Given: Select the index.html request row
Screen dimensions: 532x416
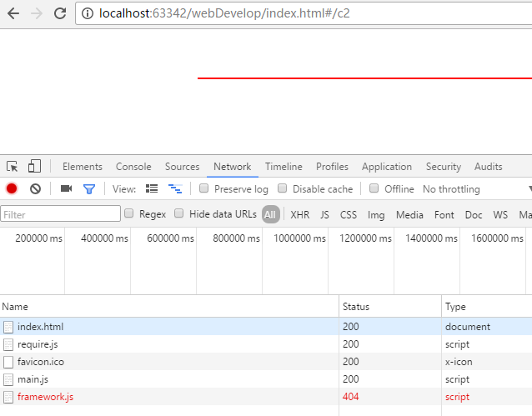Looking at the screenshot, I should [266, 327].
